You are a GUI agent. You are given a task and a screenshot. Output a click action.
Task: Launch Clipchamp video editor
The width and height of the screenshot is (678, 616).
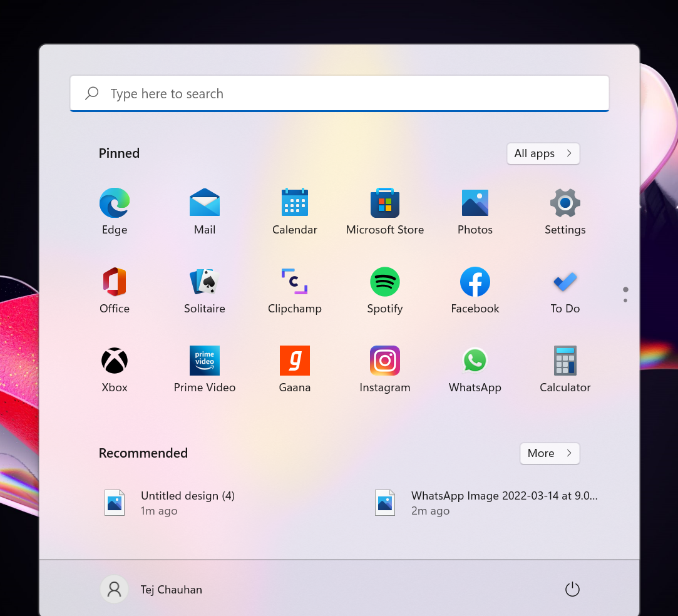click(294, 290)
